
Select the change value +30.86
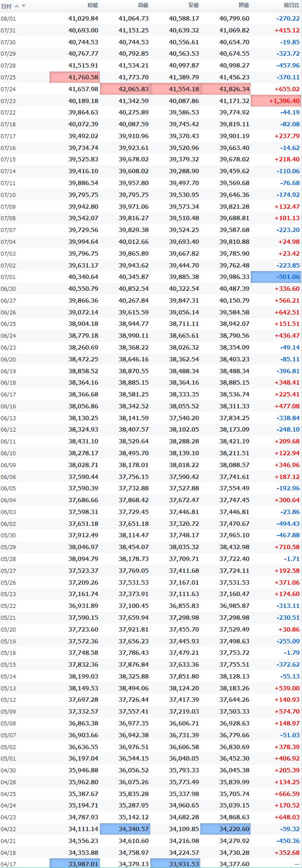pyautogui.click(x=289, y=630)
